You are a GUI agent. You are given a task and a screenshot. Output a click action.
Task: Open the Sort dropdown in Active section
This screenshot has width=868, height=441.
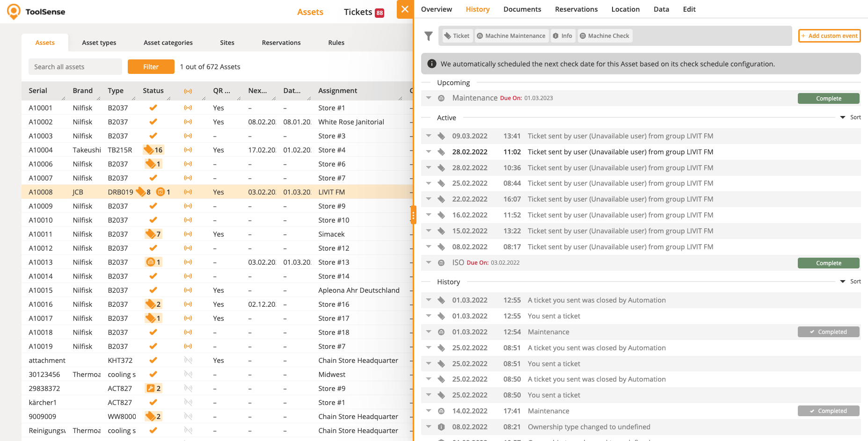850,117
